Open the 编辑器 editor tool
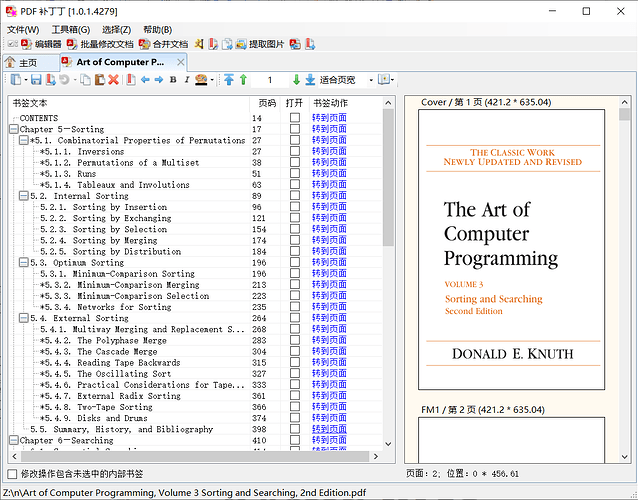Viewport: 638px width, 500px height. coord(41,44)
